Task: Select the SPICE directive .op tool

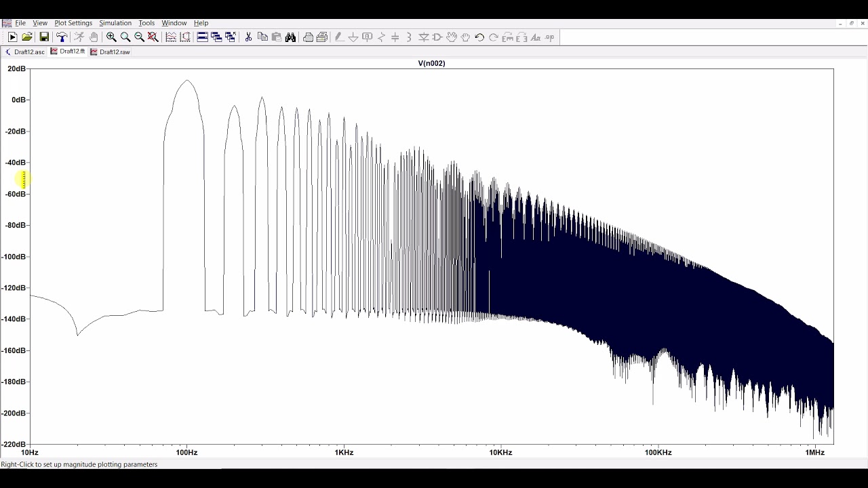Action: pyautogui.click(x=550, y=37)
